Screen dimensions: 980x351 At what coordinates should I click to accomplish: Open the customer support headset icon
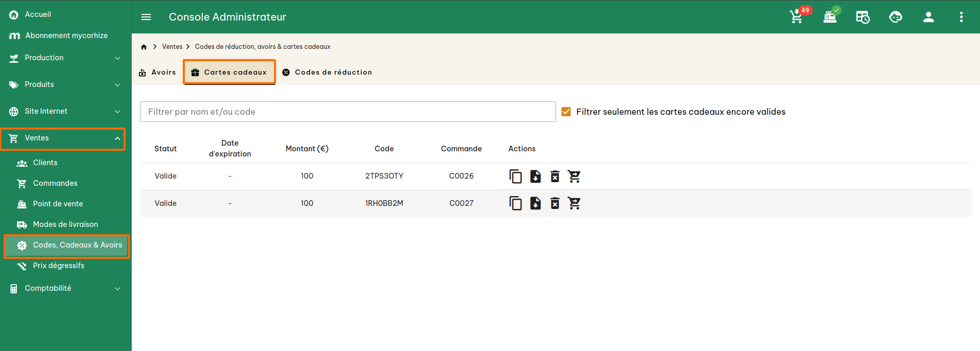tap(896, 17)
